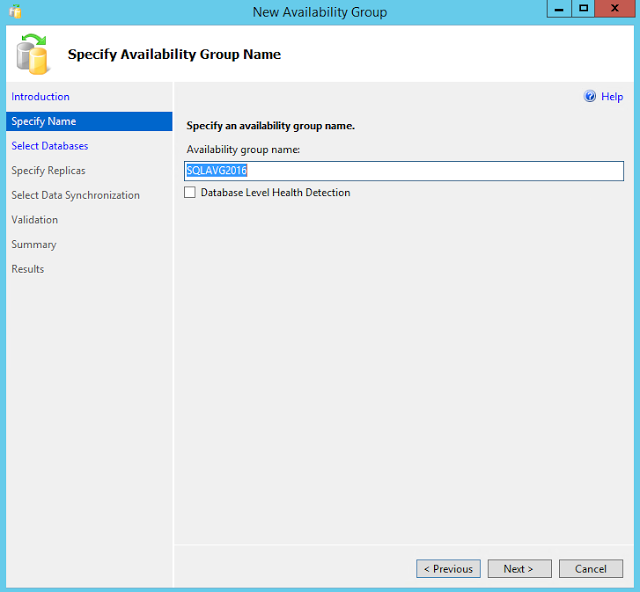The width and height of the screenshot is (640, 592).
Task: Go back with the Previous button
Action: [x=448, y=569]
